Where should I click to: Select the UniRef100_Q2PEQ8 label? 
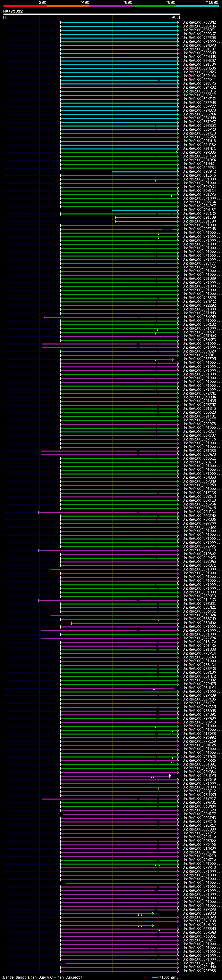pos(199,38)
